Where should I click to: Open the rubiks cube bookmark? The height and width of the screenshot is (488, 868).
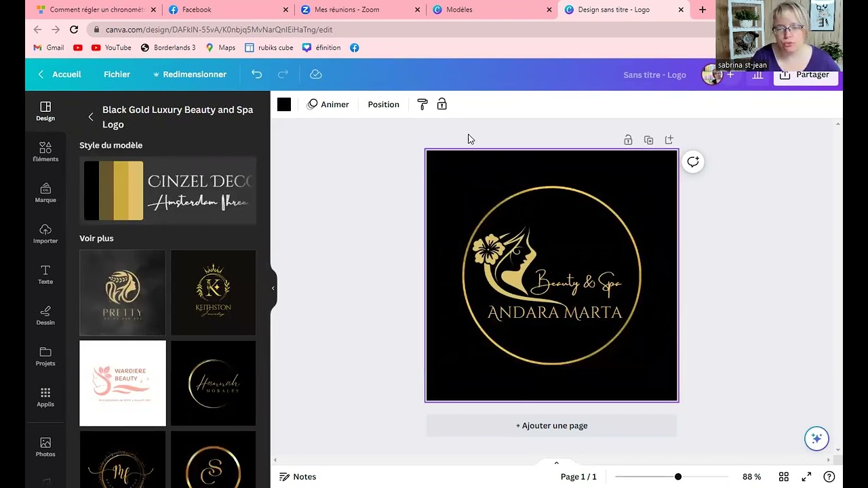point(269,47)
